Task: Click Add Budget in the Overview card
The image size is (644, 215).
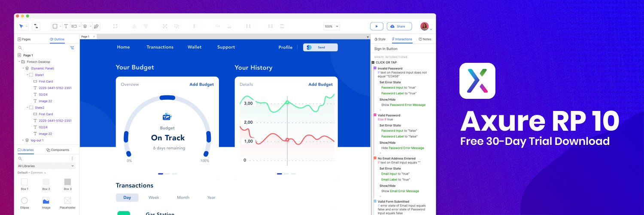Action: [202, 84]
